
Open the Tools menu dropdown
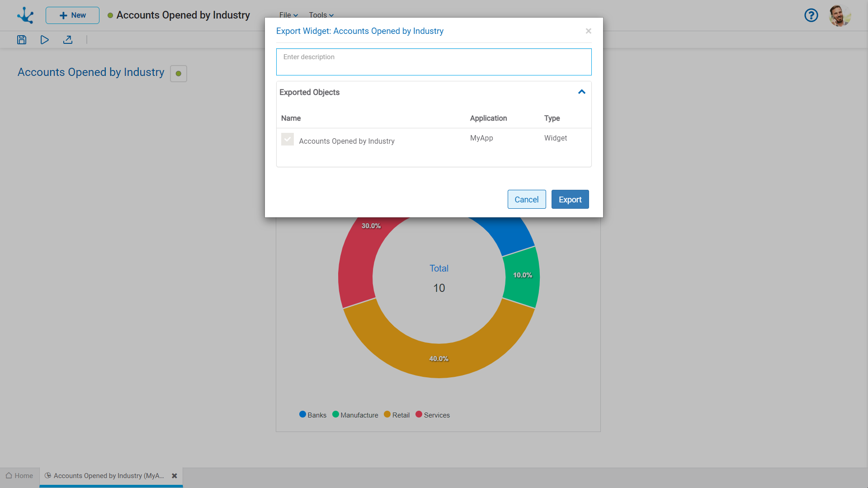(321, 15)
